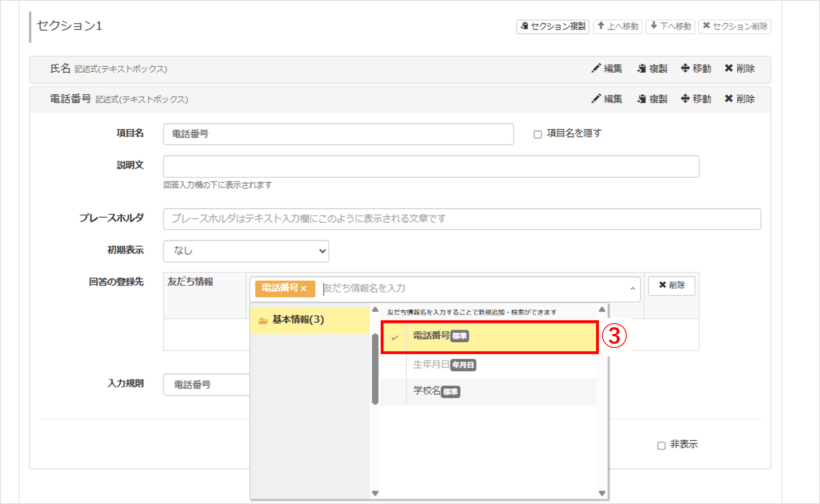Collapse the 友だち情報 selector with the chevron

(632, 289)
